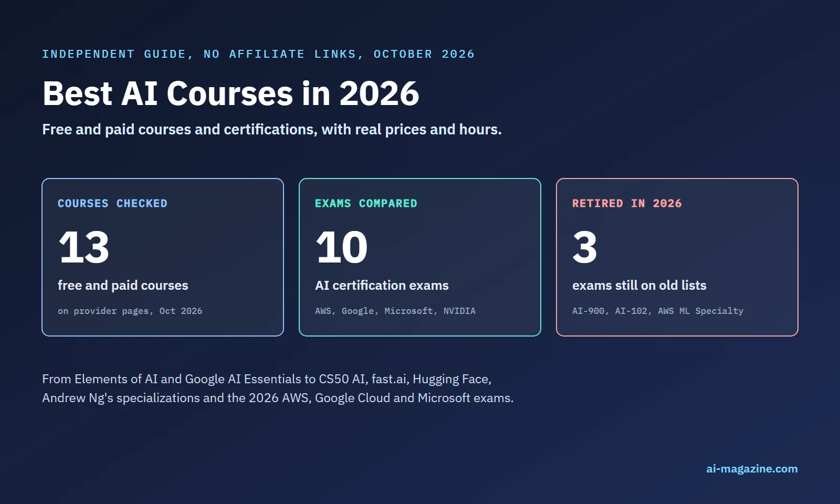Click the number 13 in the first card
The width and height of the screenshot is (840, 504).
click(x=84, y=247)
